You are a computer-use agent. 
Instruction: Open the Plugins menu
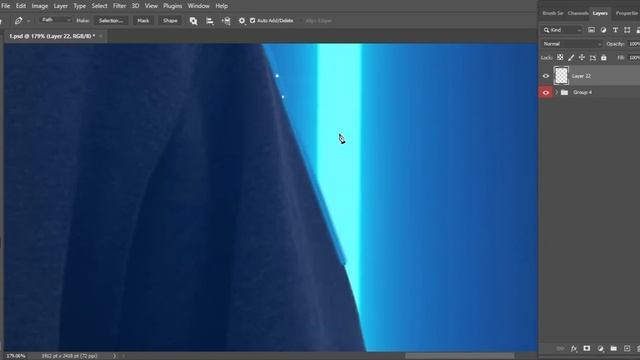(173, 6)
